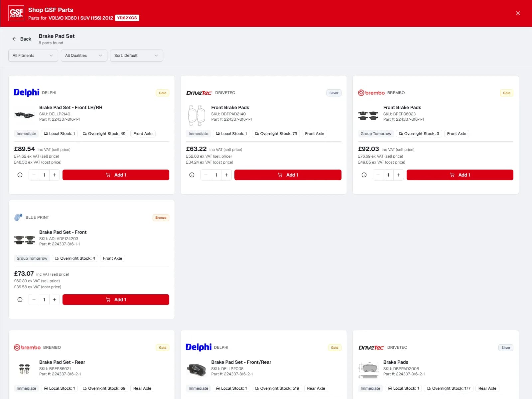Image resolution: width=532 pixels, height=399 pixels.
Task: Decrease quantity on Brembo £92.03 card
Action: (378, 175)
